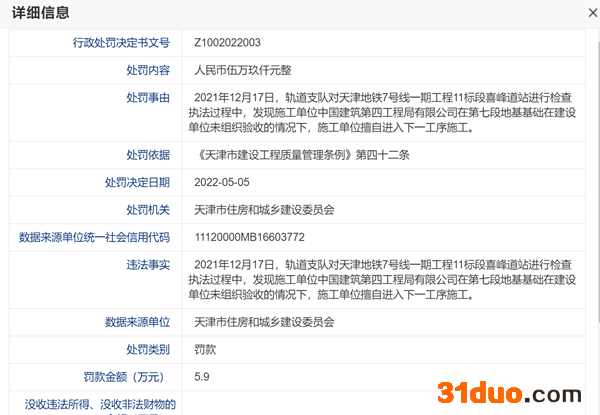Click the 违法事实 description text
Image resolution: width=600 pixels, height=415 pixels.
coord(385,280)
